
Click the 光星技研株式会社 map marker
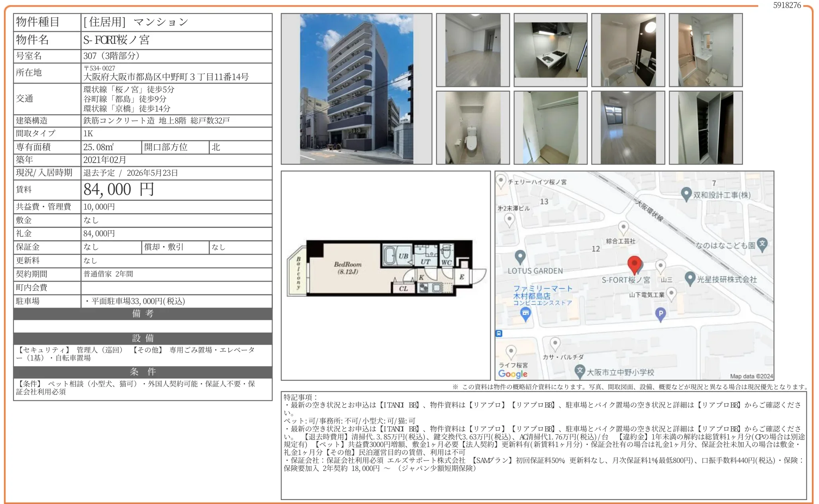pyautogui.click(x=690, y=278)
